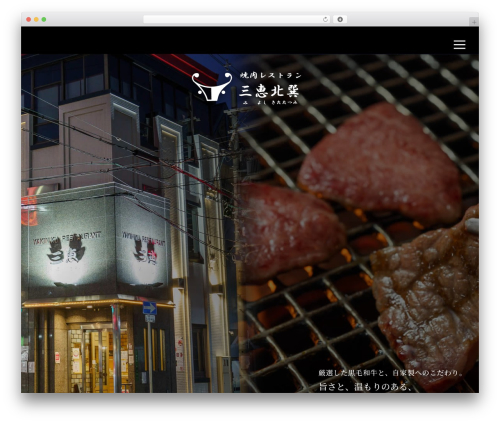
Task: Click the 三恵北巽 restaurant logo
Action: pyautogui.click(x=246, y=87)
